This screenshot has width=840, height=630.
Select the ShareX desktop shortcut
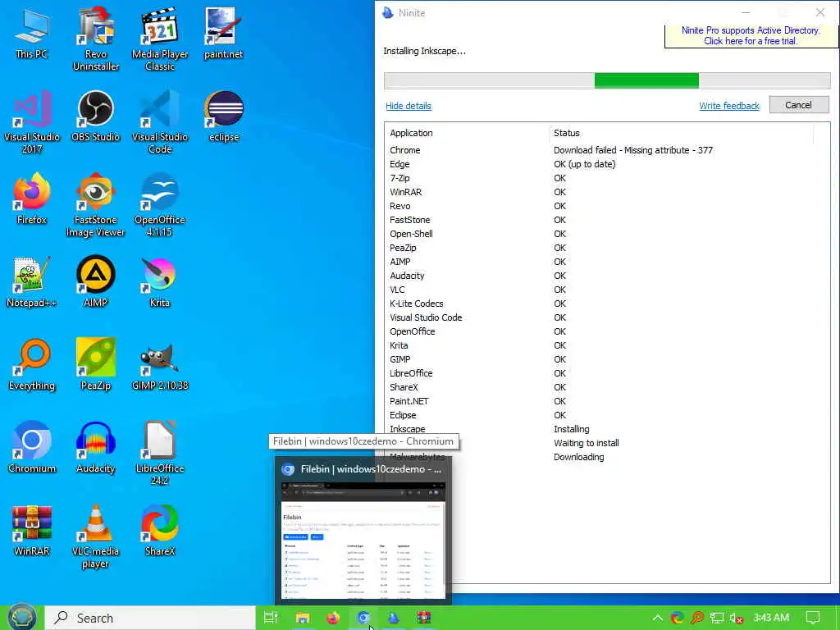point(160,531)
